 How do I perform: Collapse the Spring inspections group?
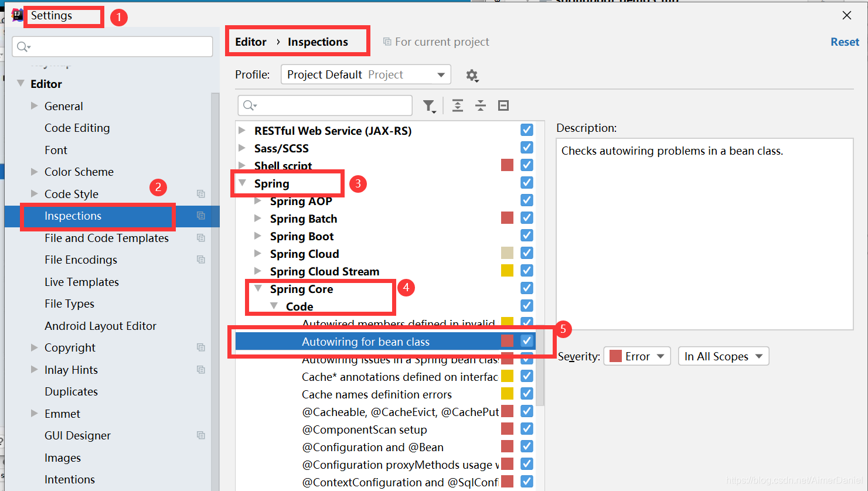pyautogui.click(x=242, y=183)
